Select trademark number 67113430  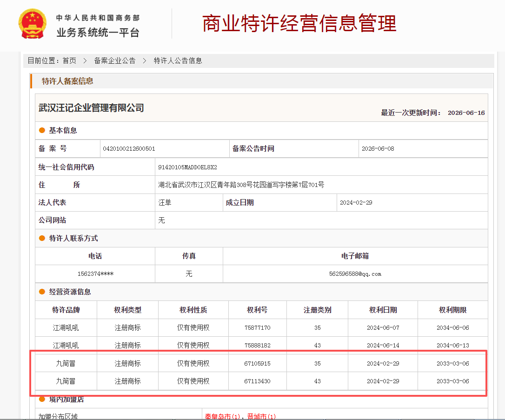coord(257,381)
